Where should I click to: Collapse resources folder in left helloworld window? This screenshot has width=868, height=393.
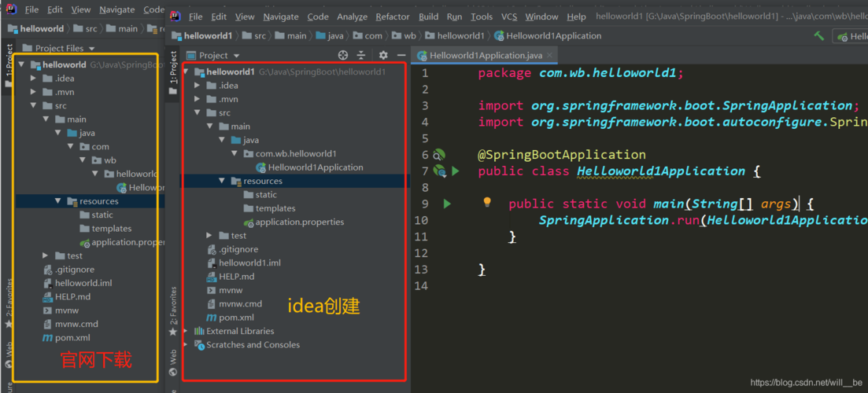(58, 201)
